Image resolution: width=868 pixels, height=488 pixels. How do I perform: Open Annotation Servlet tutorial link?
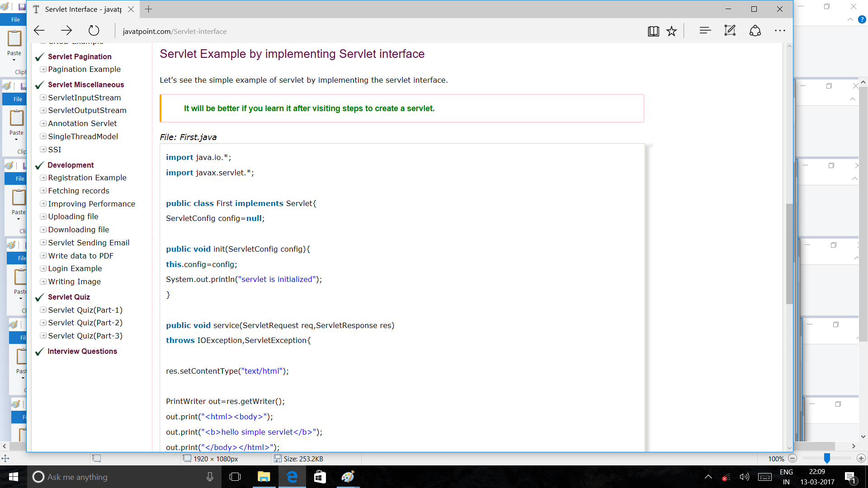point(82,123)
